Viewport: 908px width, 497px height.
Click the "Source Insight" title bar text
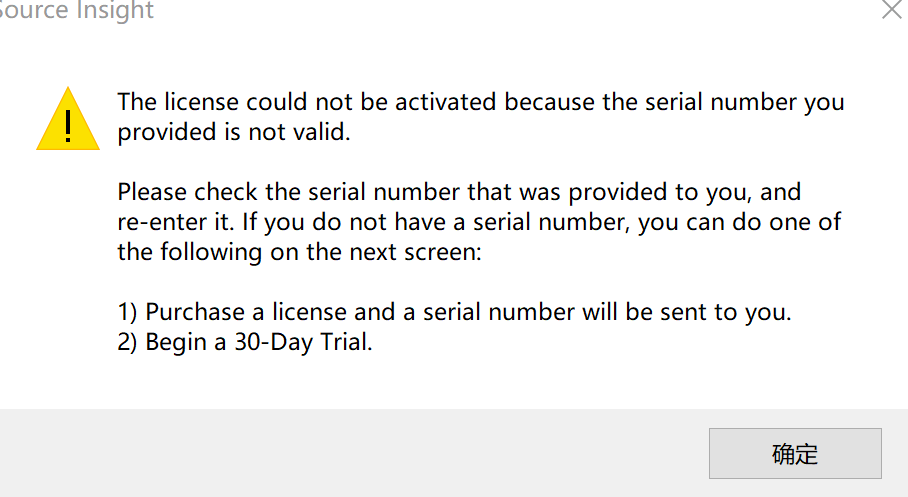click(76, 10)
